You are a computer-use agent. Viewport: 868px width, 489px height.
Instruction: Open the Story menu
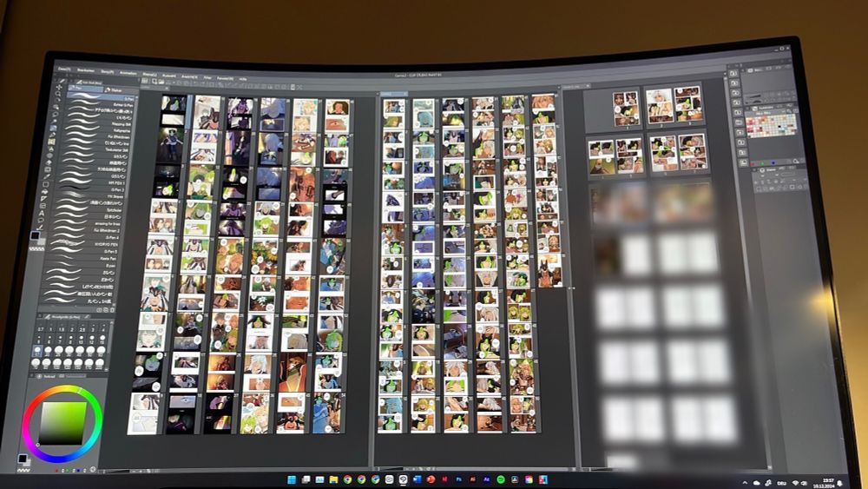point(108,72)
